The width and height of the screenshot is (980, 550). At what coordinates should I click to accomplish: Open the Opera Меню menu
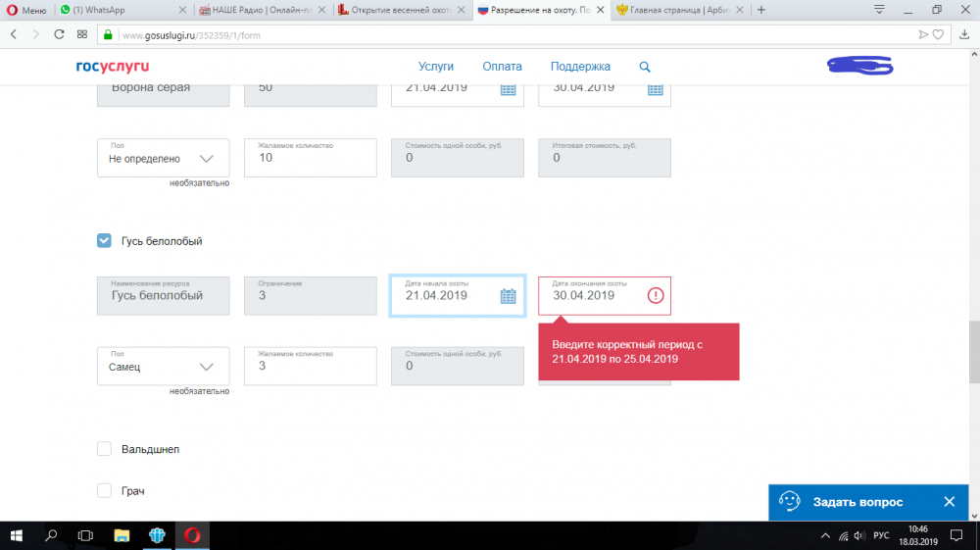click(x=25, y=10)
